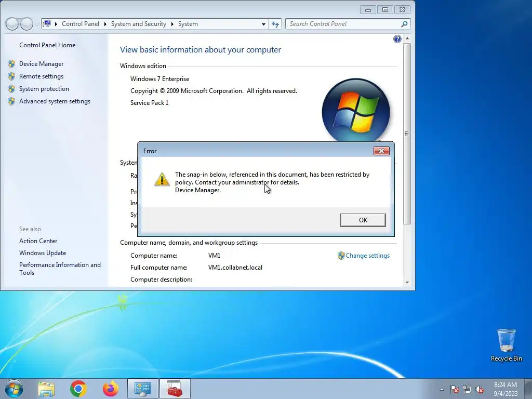Show hidden tray icons arrow
The image size is (532, 399).
(x=442, y=389)
